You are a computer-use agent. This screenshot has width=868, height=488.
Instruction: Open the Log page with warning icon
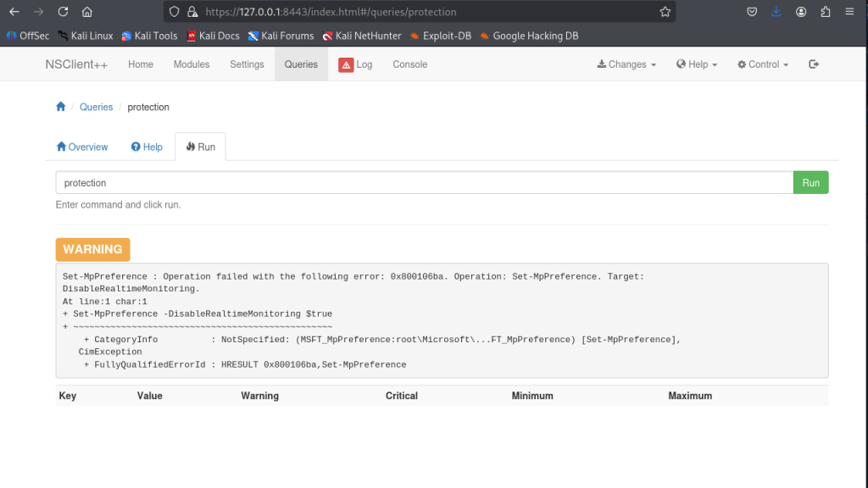point(355,64)
